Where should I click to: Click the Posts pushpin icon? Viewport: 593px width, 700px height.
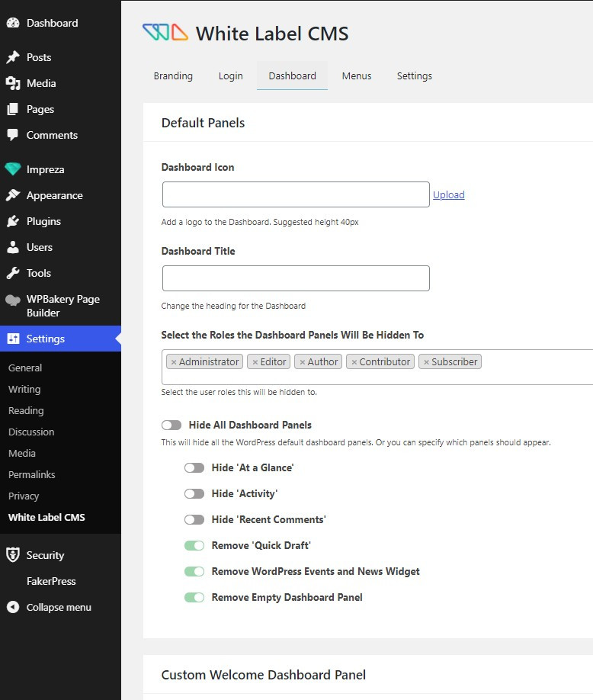(12, 57)
